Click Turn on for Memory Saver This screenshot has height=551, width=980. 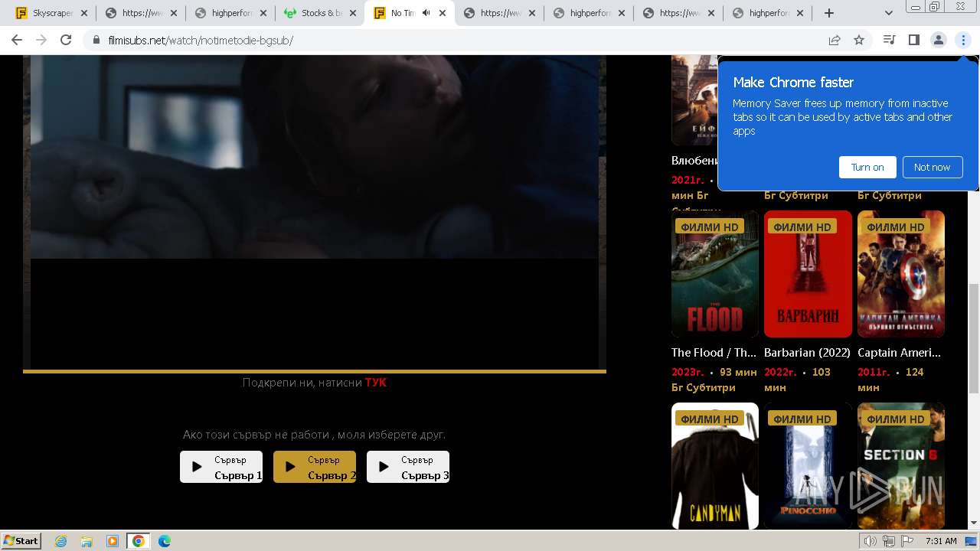pos(867,167)
